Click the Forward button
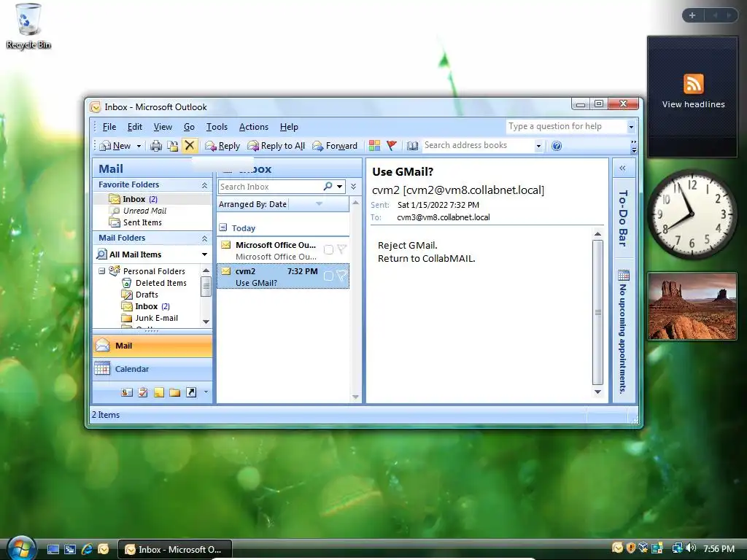The image size is (747, 560). point(334,146)
